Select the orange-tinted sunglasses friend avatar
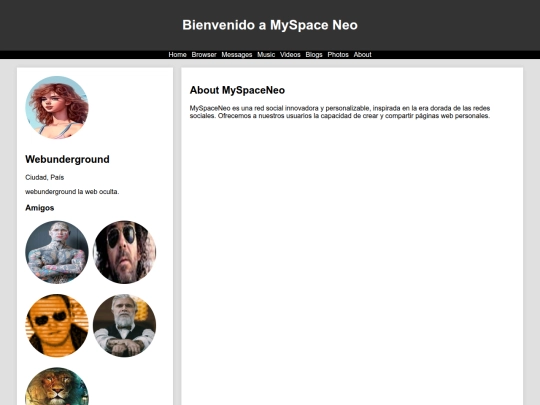 [x=57, y=325]
